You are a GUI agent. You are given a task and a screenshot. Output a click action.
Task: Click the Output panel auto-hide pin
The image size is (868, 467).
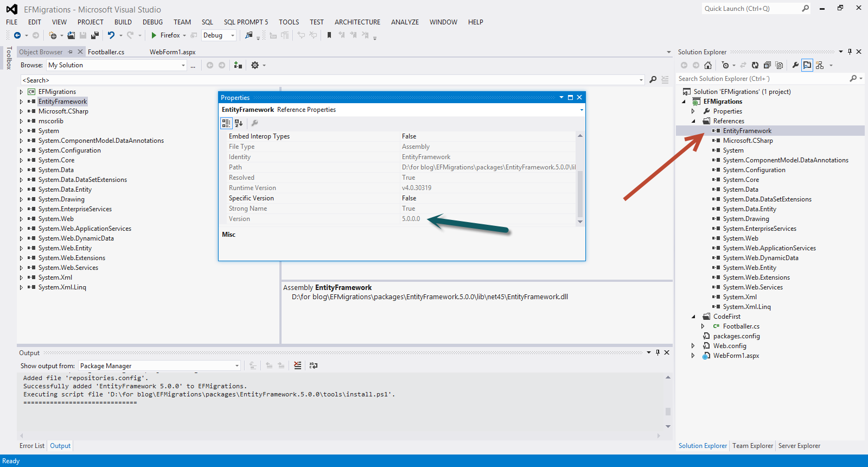pyautogui.click(x=658, y=352)
